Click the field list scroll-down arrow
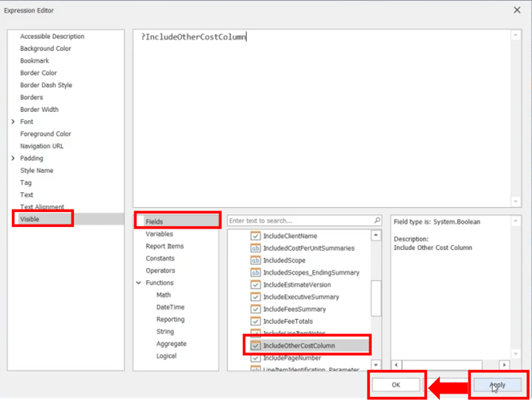 click(x=376, y=365)
